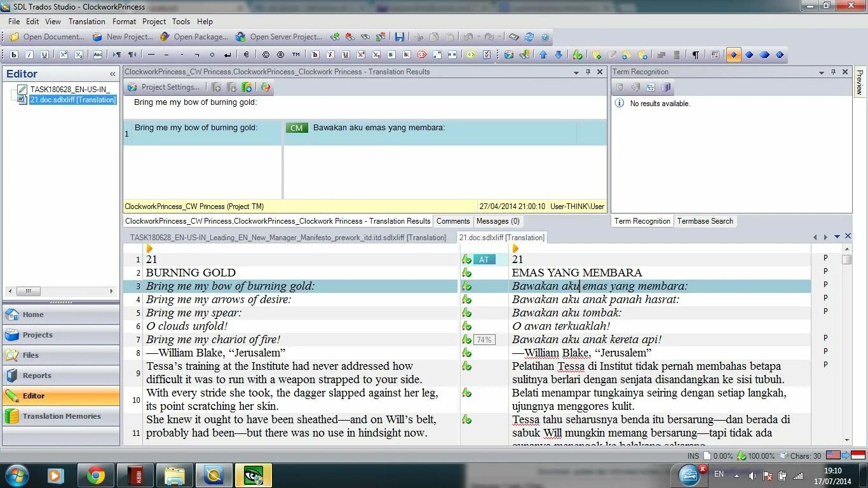Click the red tag icon in the formatting toolbar
This screenshot has width=868, height=488.
(x=422, y=55)
